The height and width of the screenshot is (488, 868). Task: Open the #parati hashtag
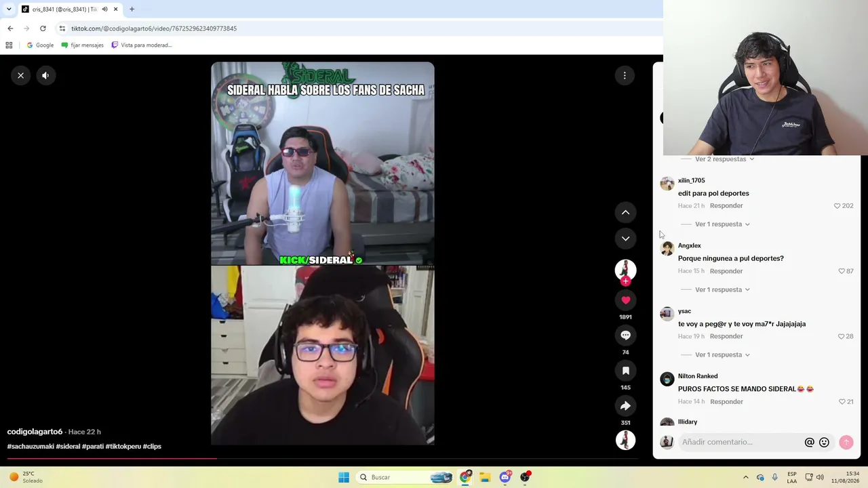point(93,447)
